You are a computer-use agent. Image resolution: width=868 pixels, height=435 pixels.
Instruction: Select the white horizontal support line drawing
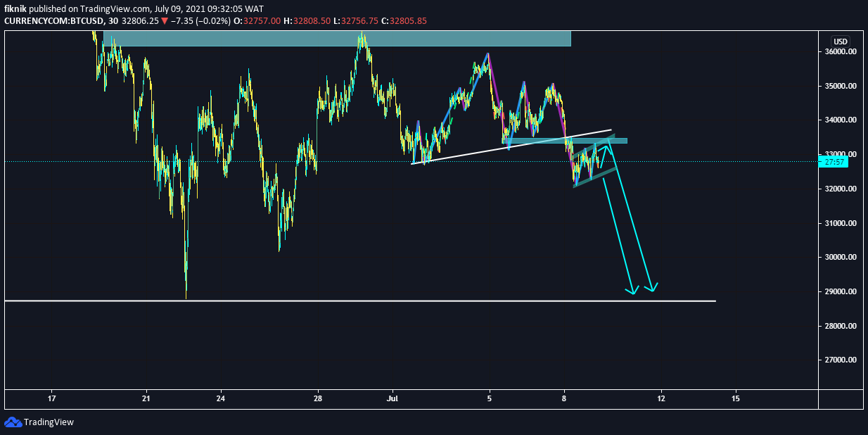coord(360,301)
